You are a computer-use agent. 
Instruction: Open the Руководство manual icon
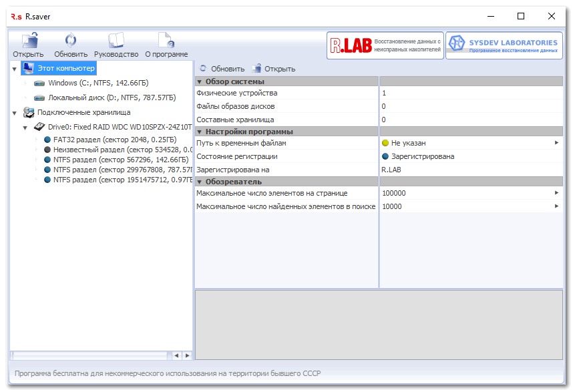coord(116,41)
